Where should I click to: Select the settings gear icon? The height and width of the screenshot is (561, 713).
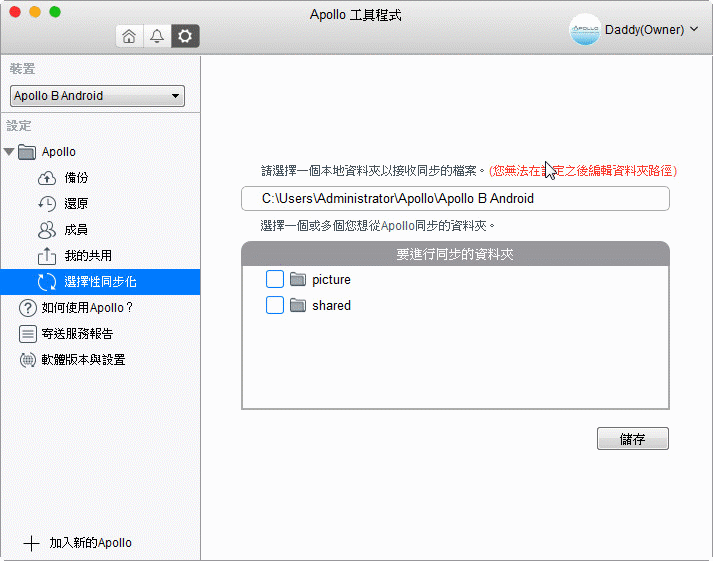185,36
